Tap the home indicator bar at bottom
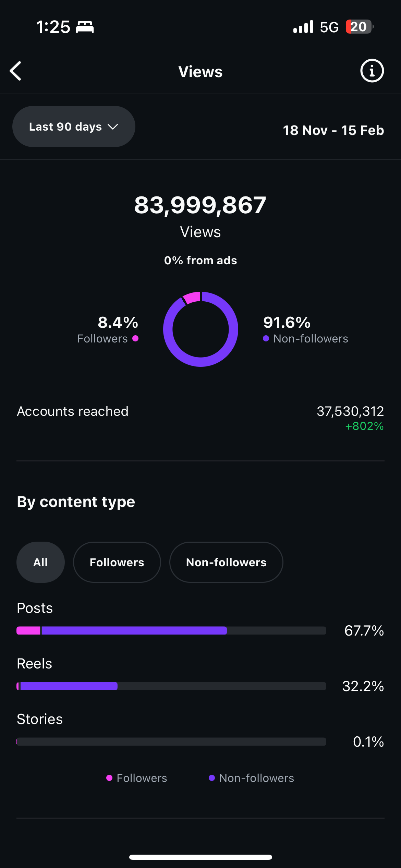The width and height of the screenshot is (401, 868). pyautogui.click(x=200, y=857)
